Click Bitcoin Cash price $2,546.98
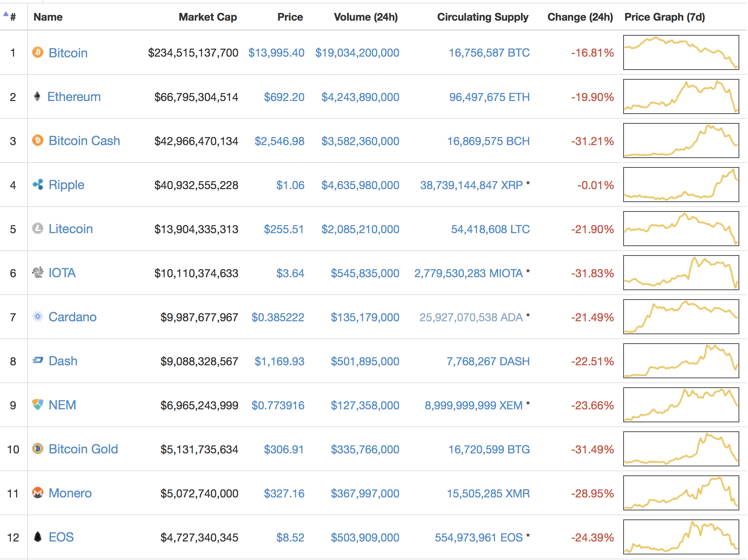Viewport: 748px width, 560px height. click(x=279, y=141)
